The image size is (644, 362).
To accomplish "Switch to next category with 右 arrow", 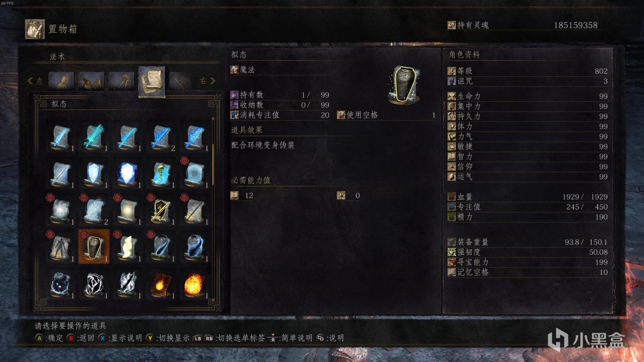I will tap(208, 81).
